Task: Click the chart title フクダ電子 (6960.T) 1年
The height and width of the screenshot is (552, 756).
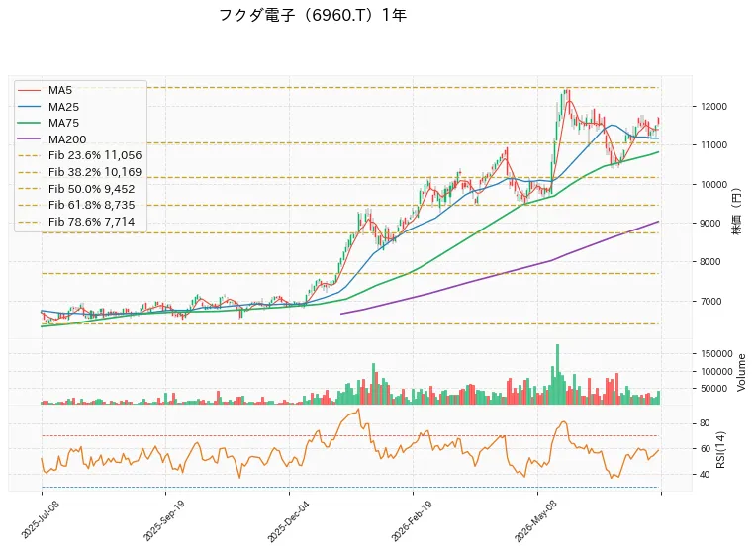Action: coord(313,16)
